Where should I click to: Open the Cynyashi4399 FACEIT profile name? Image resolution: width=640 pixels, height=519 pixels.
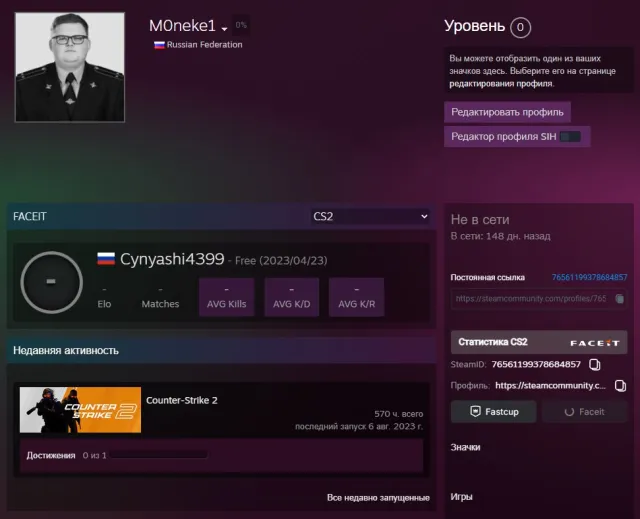point(172,259)
